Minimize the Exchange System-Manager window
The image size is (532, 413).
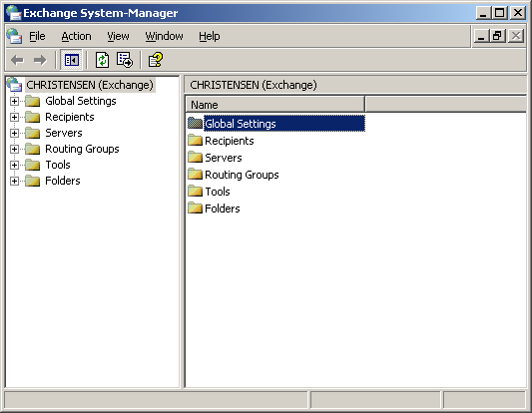(x=483, y=13)
